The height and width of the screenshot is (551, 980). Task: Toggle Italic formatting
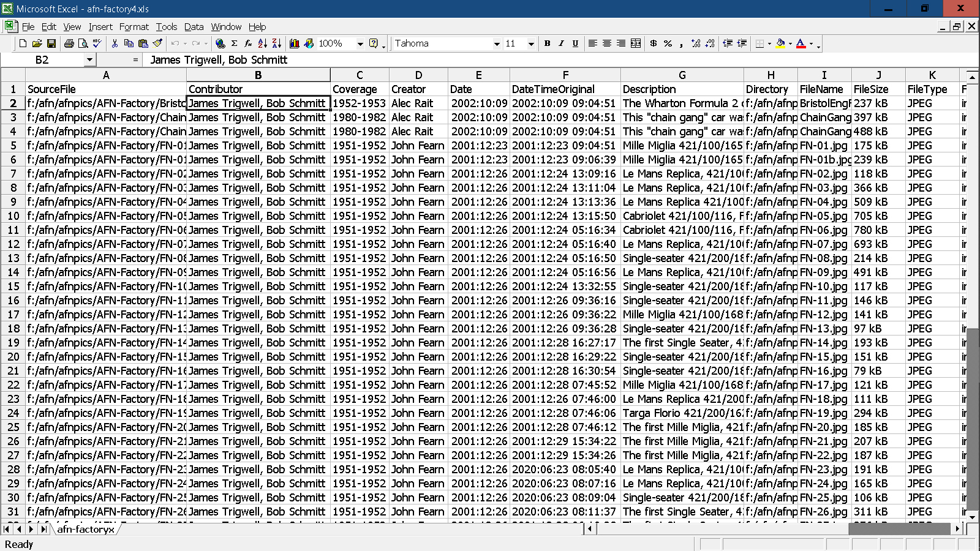click(561, 43)
